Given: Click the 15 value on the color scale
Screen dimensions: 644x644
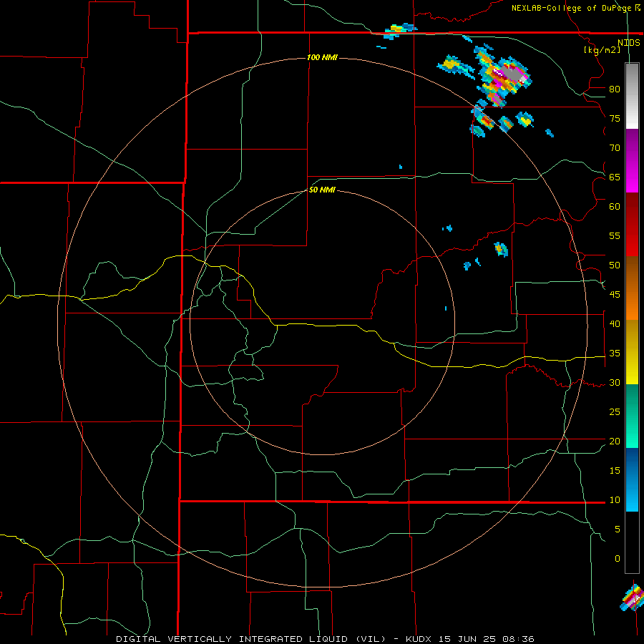Looking at the screenshot, I should (x=615, y=471).
